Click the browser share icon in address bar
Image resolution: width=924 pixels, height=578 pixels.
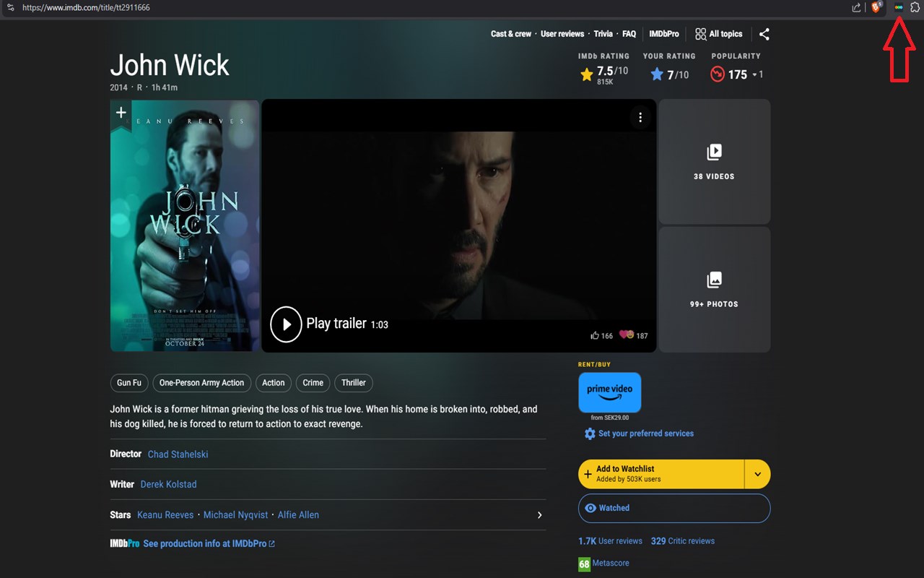click(x=856, y=7)
